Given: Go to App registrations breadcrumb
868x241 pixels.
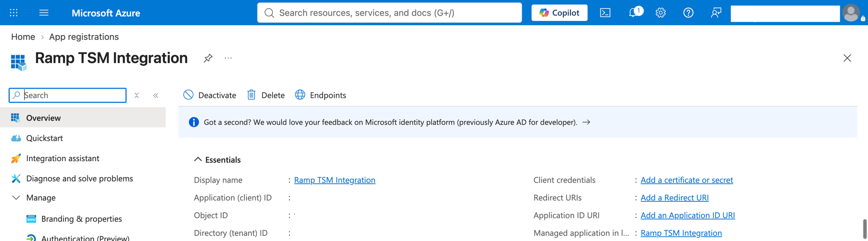Looking at the screenshot, I should tap(84, 37).
